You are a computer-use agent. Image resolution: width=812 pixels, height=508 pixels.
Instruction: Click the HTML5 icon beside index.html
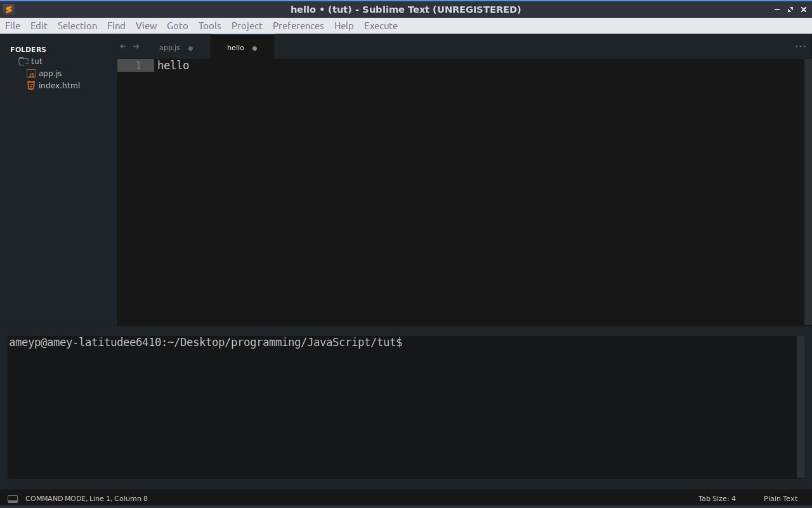pos(30,86)
